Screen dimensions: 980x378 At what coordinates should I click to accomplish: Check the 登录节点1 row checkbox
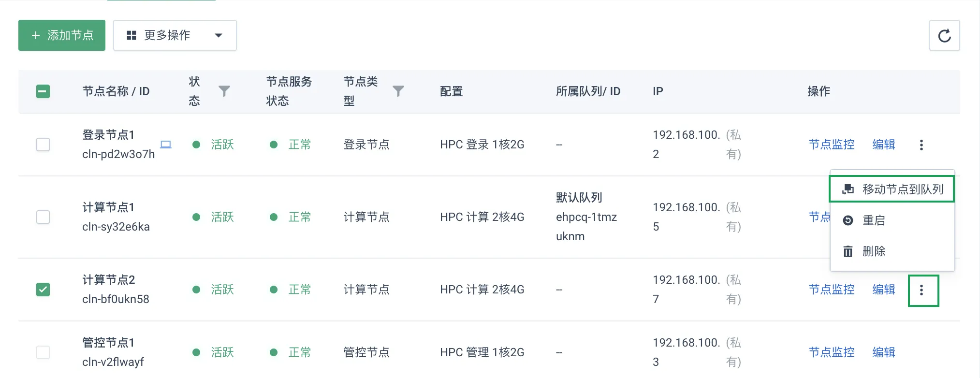pyautogui.click(x=43, y=145)
